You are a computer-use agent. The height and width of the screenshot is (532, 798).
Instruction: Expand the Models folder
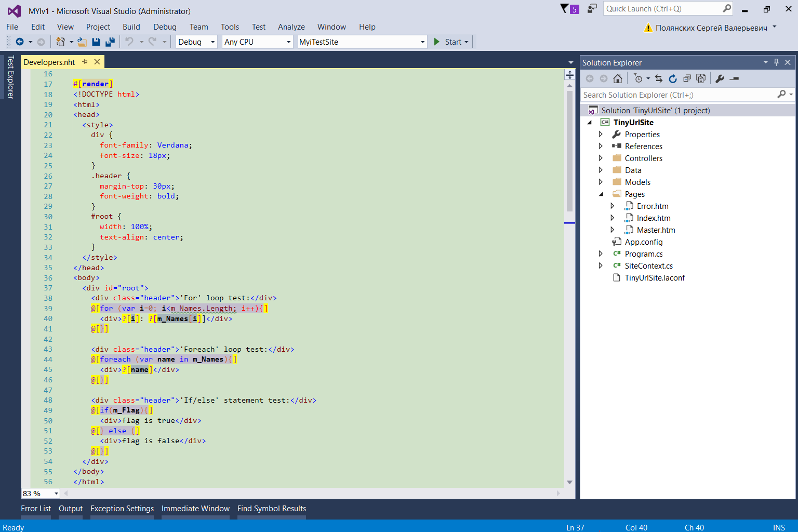(601, 182)
